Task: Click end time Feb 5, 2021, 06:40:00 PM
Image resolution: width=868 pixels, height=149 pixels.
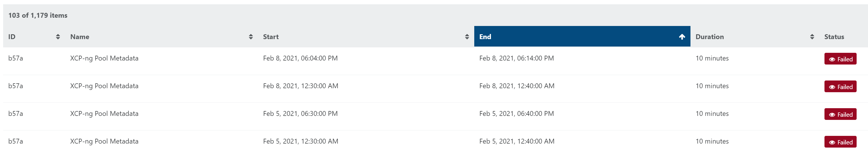Action: point(516,114)
